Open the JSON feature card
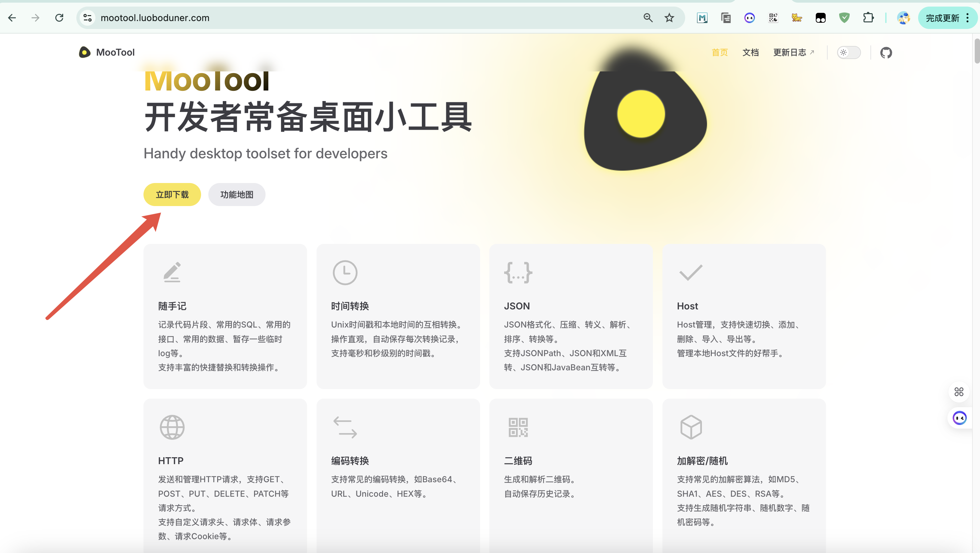Viewport: 980px width, 553px height. coord(571,316)
